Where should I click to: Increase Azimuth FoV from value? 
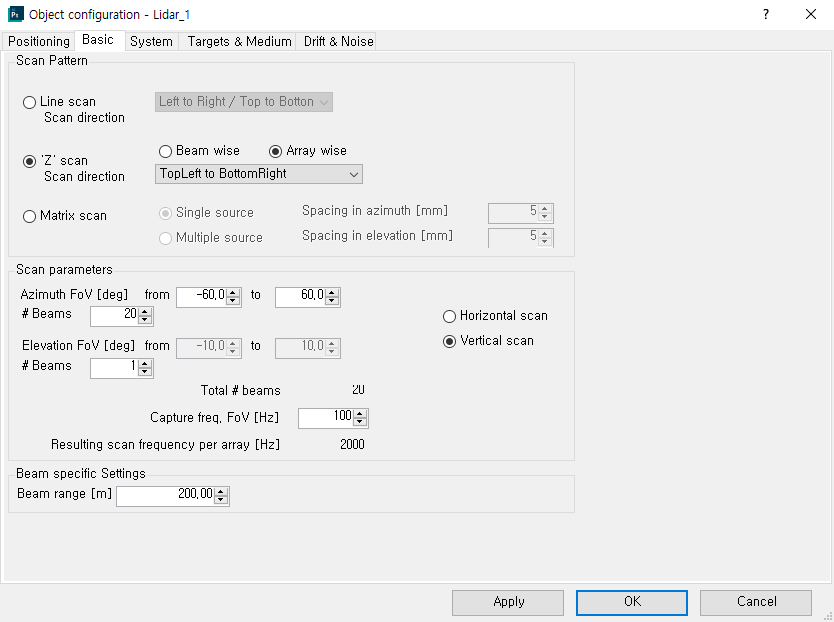(233, 293)
